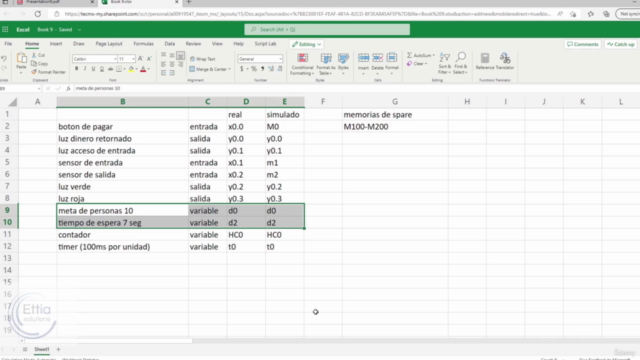
Task: Decrease font size with smaller A icon
Action: [x=149, y=59]
